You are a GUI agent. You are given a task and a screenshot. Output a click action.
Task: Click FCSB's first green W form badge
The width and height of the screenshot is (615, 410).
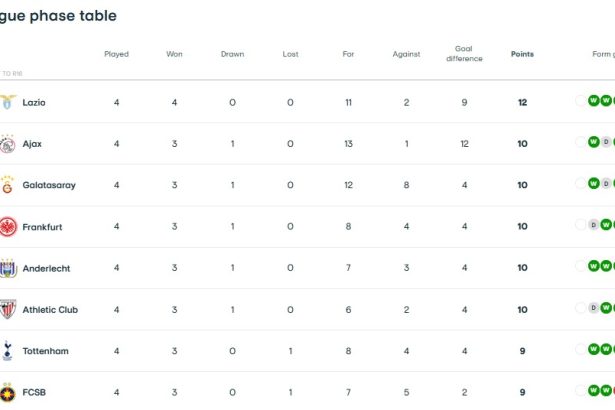(593, 390)
